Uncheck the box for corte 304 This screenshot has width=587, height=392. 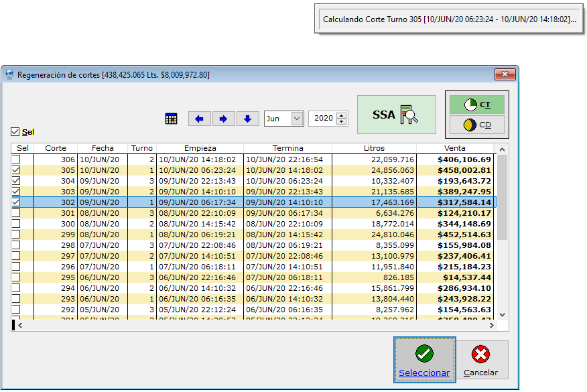click(x=16, y=181)
